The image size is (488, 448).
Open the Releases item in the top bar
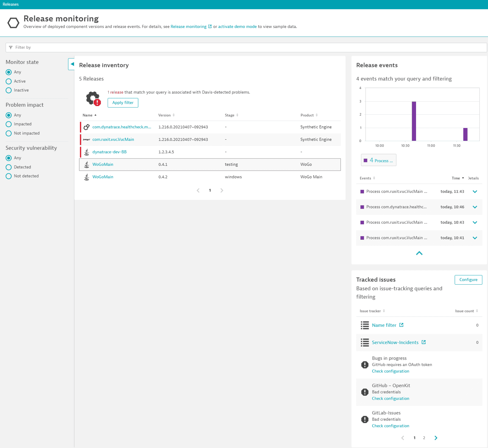point(11,4)
